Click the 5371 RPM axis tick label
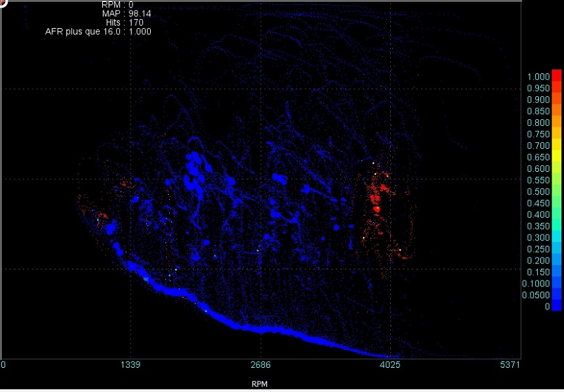This screenshot has width=564, height=392. tap(509, 364)
